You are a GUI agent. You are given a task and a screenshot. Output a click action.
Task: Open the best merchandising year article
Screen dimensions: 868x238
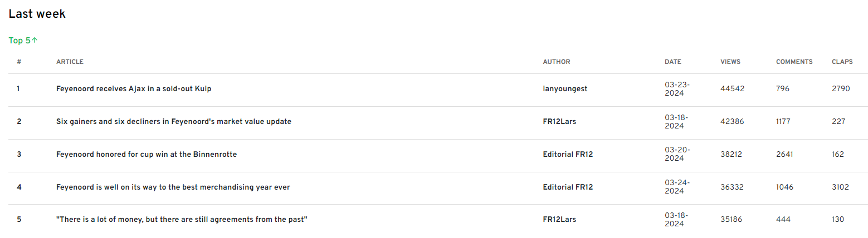tap(173, 187)
